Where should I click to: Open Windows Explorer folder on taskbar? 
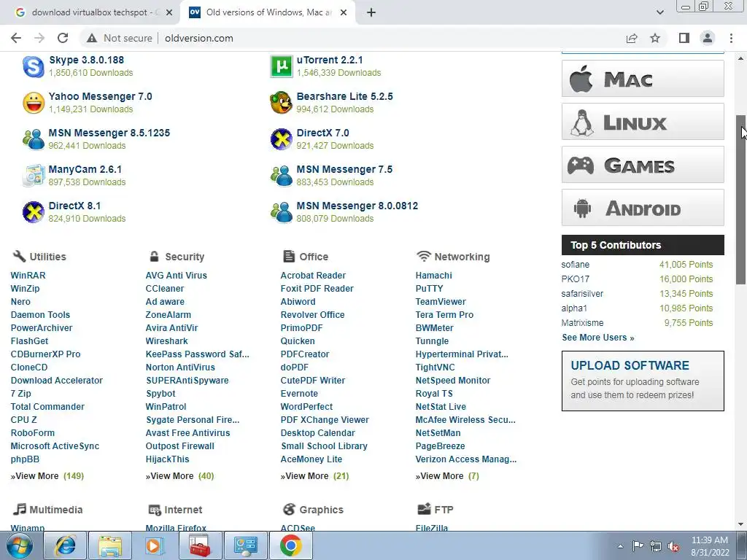[110, 545]
